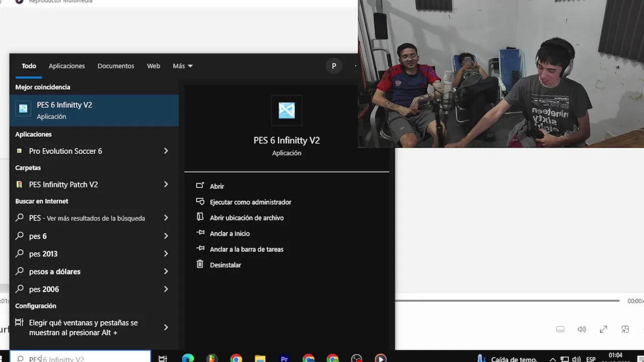644x362 pixels.
Task: Expand details for Pro Evolution Soccer 6
Action: click(166, 151)
